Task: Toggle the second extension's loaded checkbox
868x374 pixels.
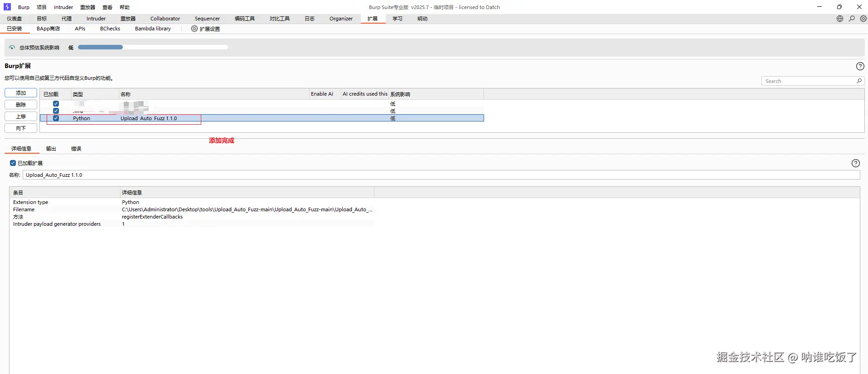Action: (56, 111)
